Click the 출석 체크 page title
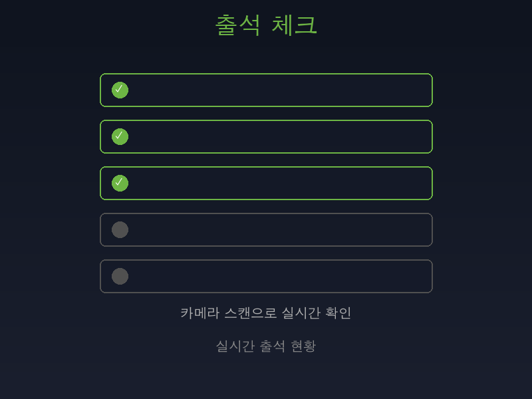 [x=266, y=25]
